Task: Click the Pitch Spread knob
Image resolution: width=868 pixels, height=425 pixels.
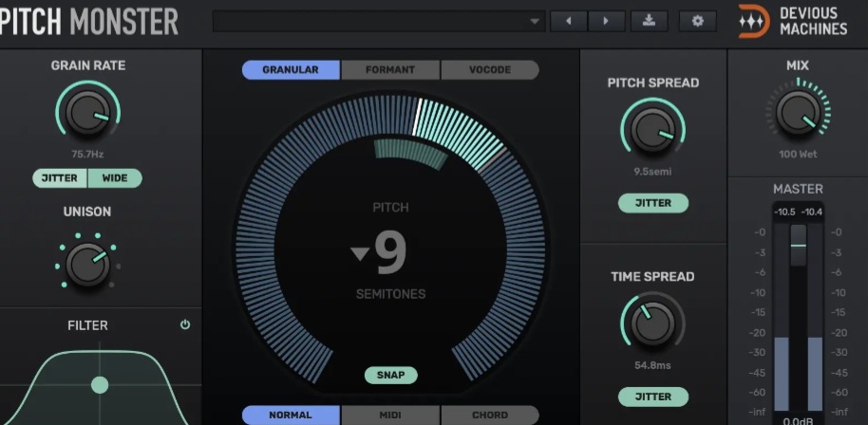Action: [652, 130]
